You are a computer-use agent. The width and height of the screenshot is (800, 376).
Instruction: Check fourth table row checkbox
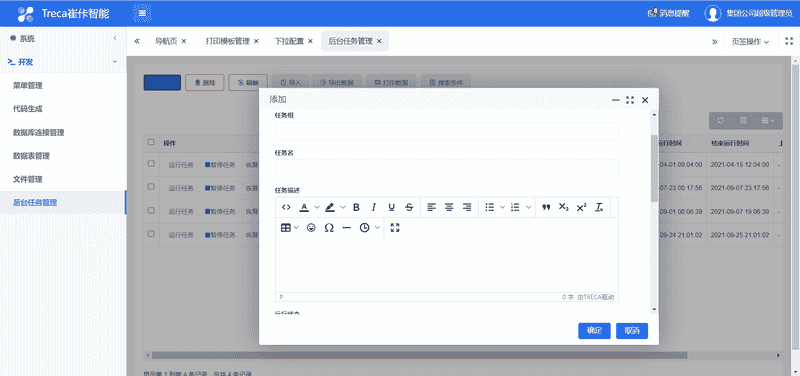(151, 233)
